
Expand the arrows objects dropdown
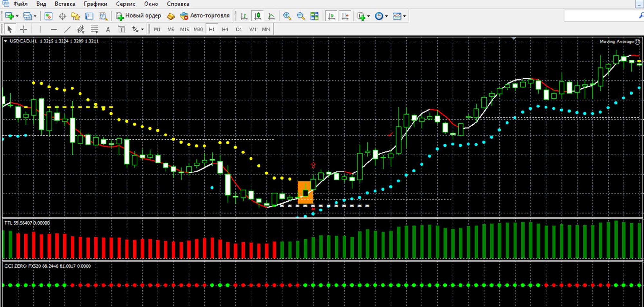pyautogui.click(x=142, y=30)
